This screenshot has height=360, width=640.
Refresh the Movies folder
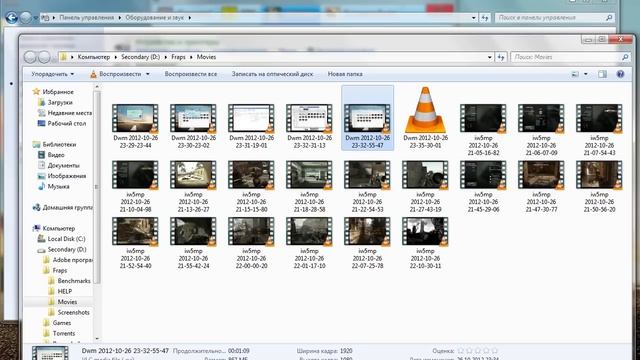[x=501, y=57]
